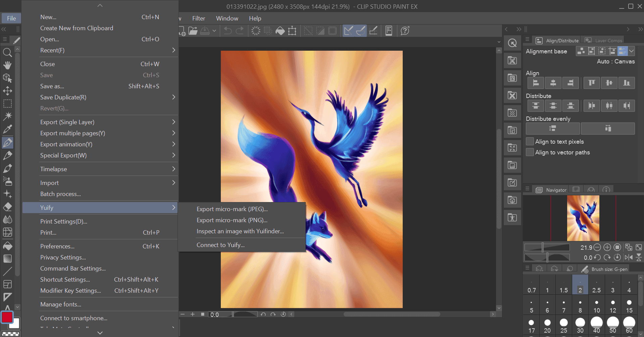Click Navigator flip horizontal icon
Screen dimensions: 644x337
[x=629, y=257]
